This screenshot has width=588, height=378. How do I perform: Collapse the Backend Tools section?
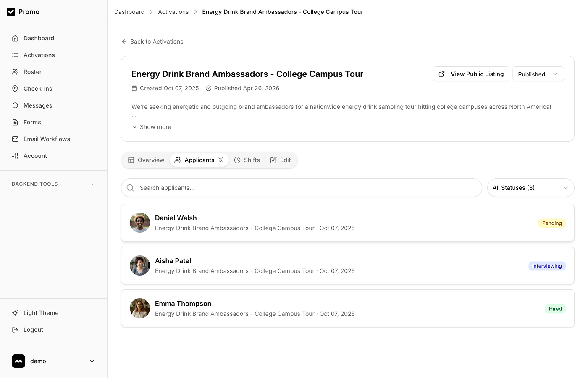click(92, 184)
